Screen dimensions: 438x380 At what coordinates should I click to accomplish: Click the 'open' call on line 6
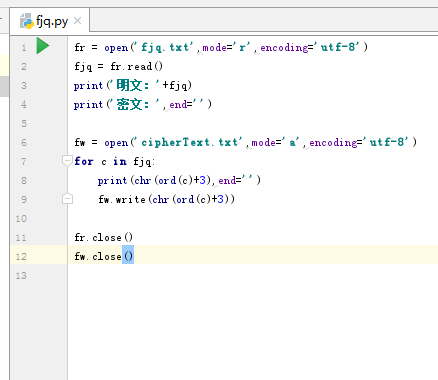click(x=116, y=143)
